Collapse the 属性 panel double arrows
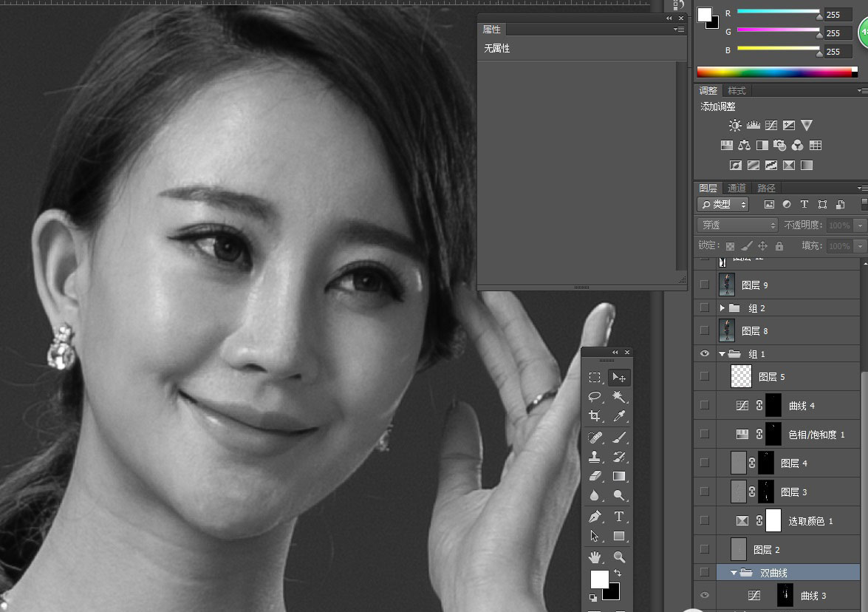Screen dimensions: 868x612 click(x=669, y=18)
